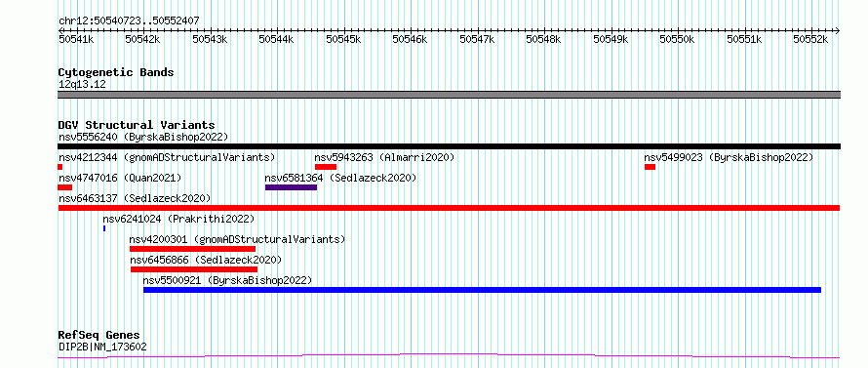Open the nsv6581364 (Sedlazeck2020) label

pos(340,178)
